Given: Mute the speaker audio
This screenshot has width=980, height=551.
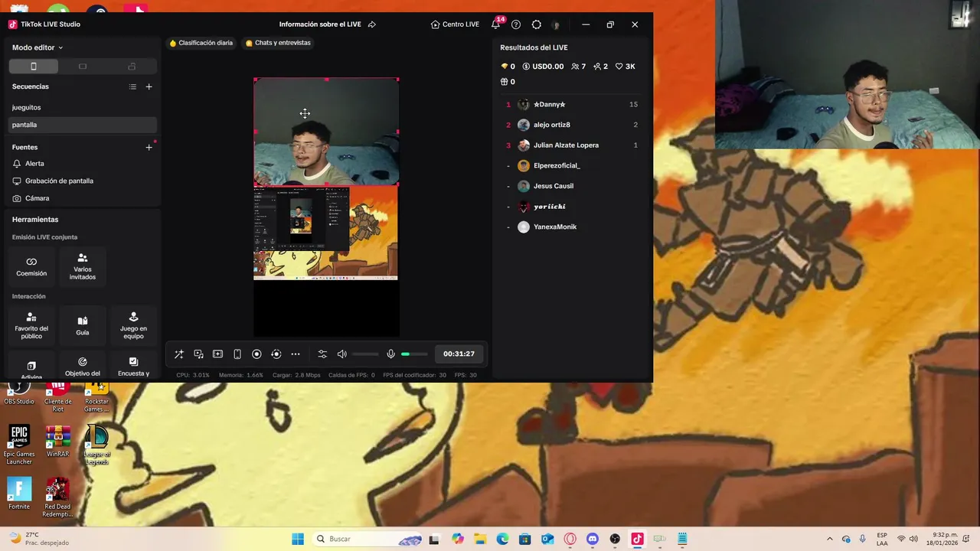Looking at the screenshot, I should click(x=342, y=354).
